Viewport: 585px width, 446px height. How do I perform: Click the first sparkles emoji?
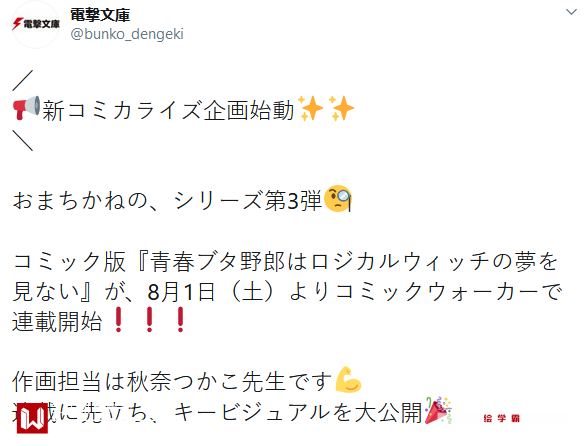click(310, 109)
